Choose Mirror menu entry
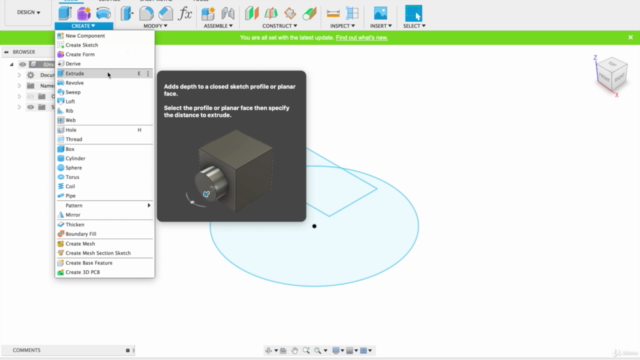The image size is (640, 360). point(105,215)
